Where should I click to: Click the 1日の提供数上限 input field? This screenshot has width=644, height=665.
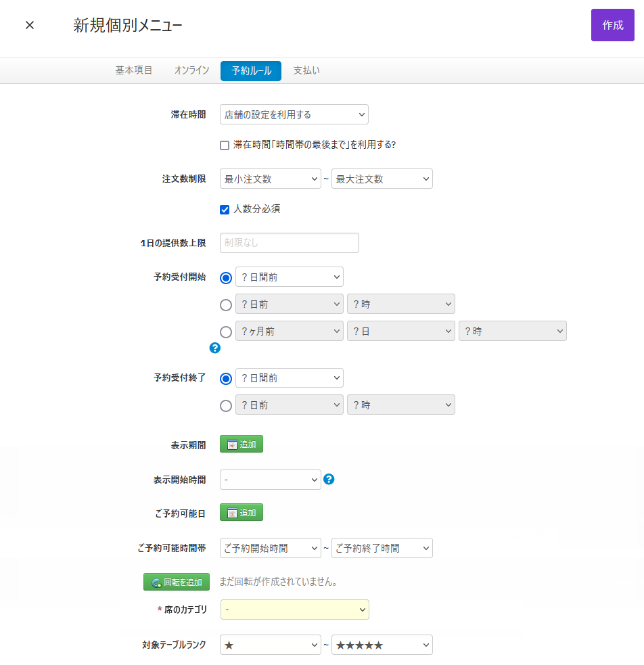pyautogui.click(x=290, y=243)
